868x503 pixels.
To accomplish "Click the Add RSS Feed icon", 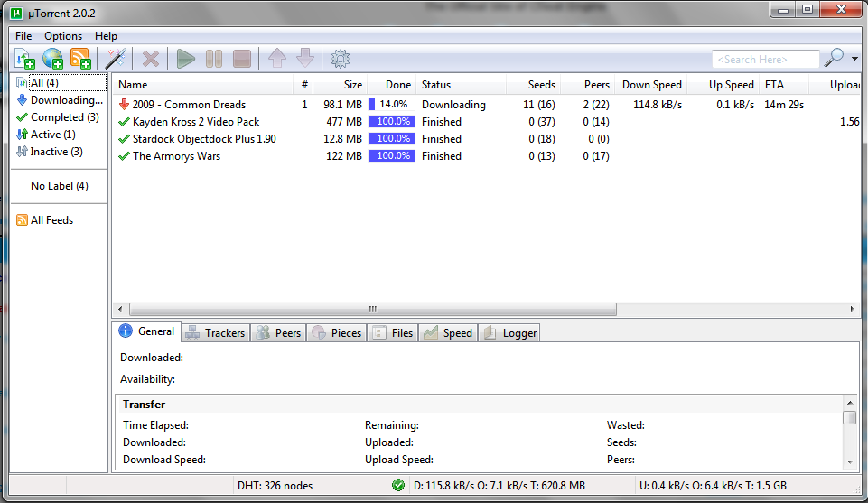I will (80, 59).
